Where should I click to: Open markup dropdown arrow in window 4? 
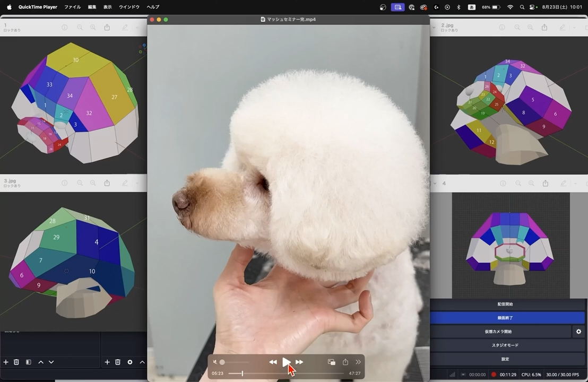(574, 184)
